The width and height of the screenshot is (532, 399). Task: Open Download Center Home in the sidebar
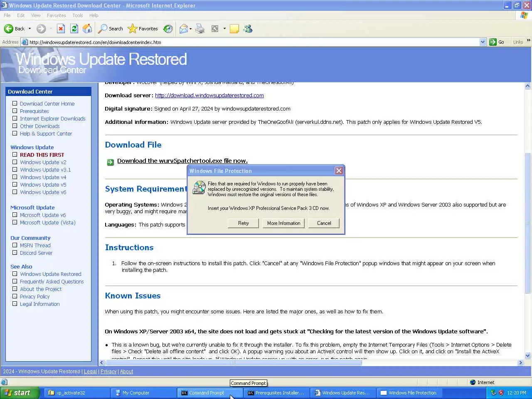(47, 103)
